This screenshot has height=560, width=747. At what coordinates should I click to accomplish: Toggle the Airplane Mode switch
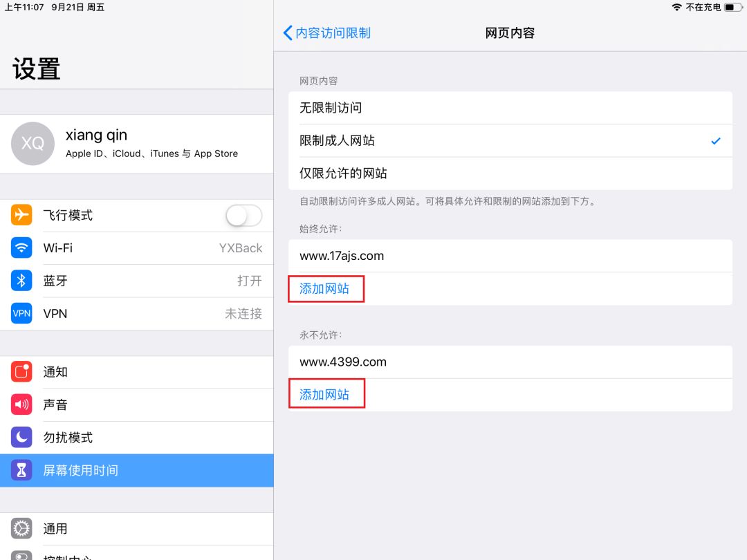[243, 215]
